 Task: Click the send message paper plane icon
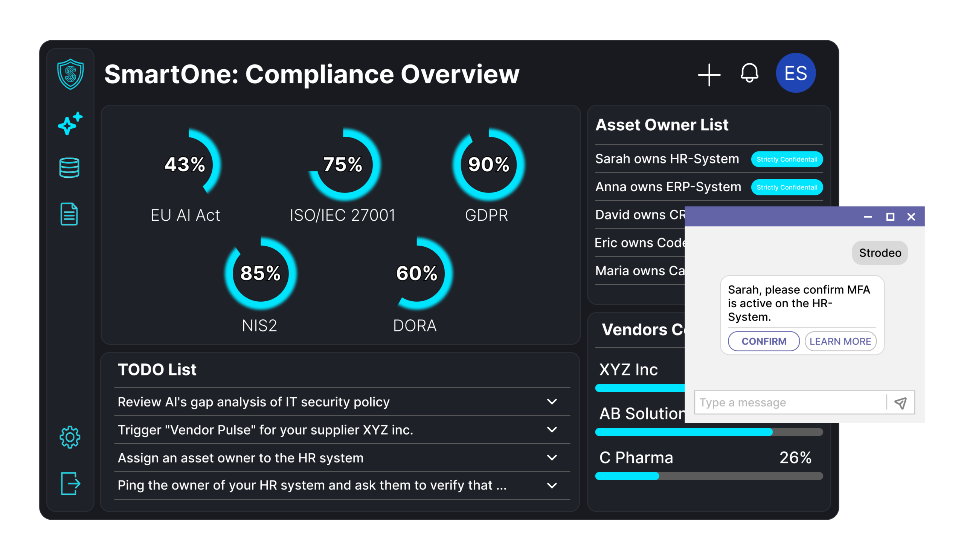pyautogui.click(x=900, y=403)
